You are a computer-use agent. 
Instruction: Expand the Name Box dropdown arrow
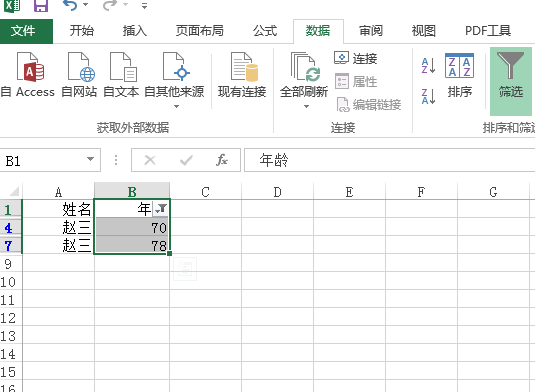pyautogui.click(x=90, y=159)
